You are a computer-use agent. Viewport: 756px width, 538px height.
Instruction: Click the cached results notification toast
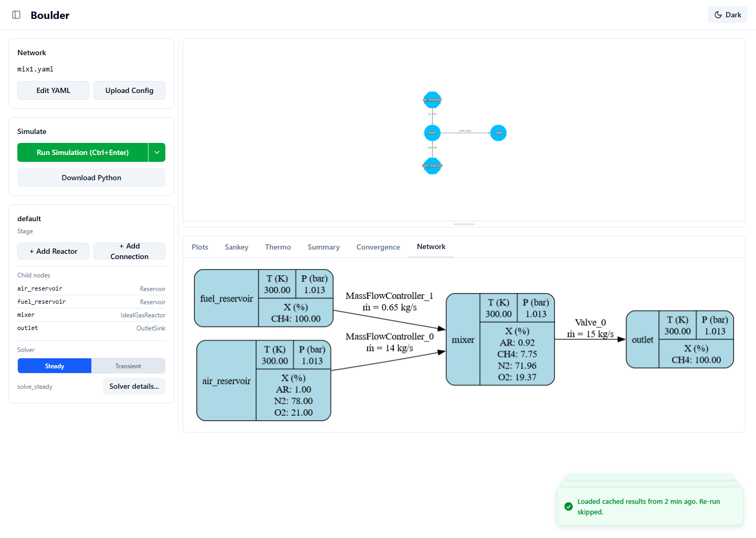650,506
